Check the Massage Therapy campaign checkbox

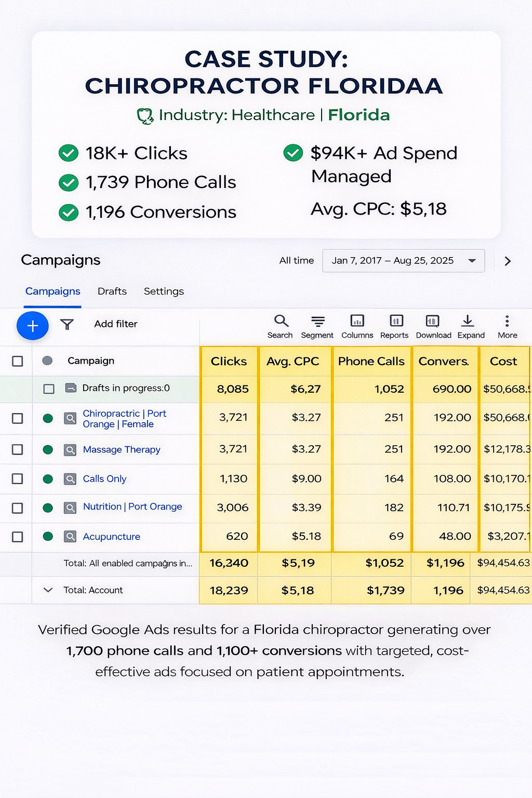[18, 449]
